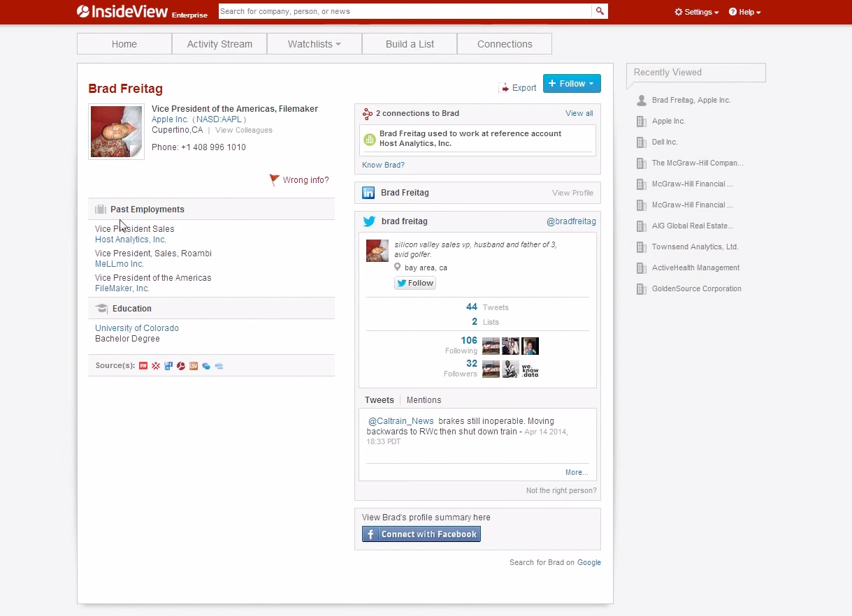Click Brad Freitag's profile photo
Image resolution: width=852 pixels, height=616 pixels.
(x=116, y=131)
